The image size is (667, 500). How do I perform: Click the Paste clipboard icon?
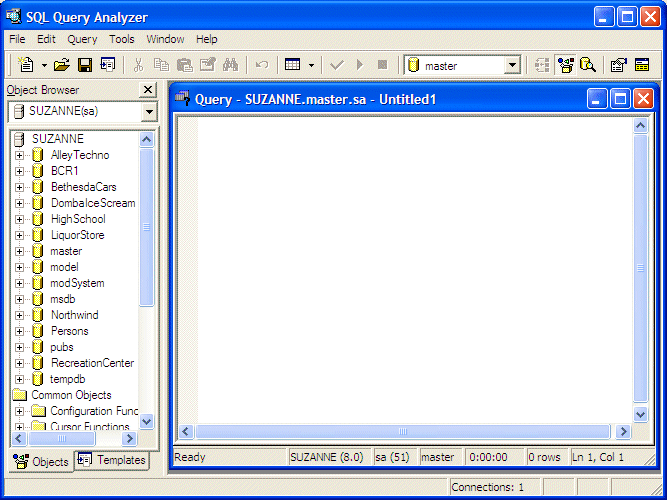pos(185,65)
